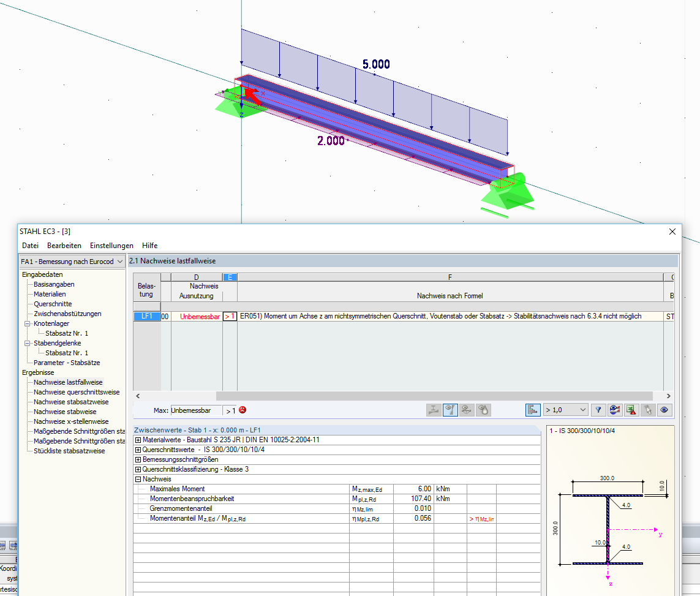Select Basisangaben in the tree

(x=54, y=284)
